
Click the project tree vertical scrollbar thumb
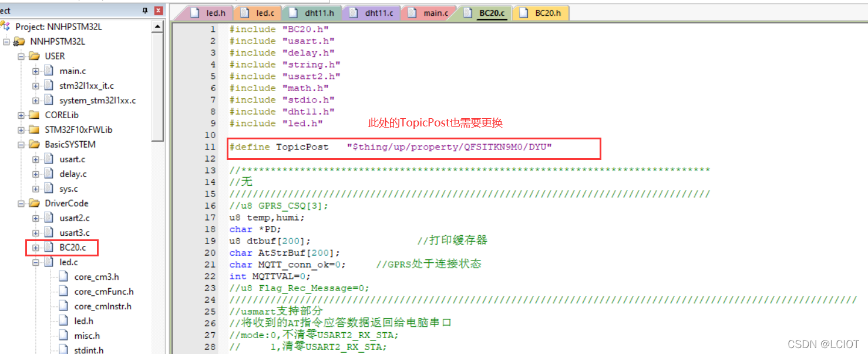pyautogui.click(x=157, y=88)
